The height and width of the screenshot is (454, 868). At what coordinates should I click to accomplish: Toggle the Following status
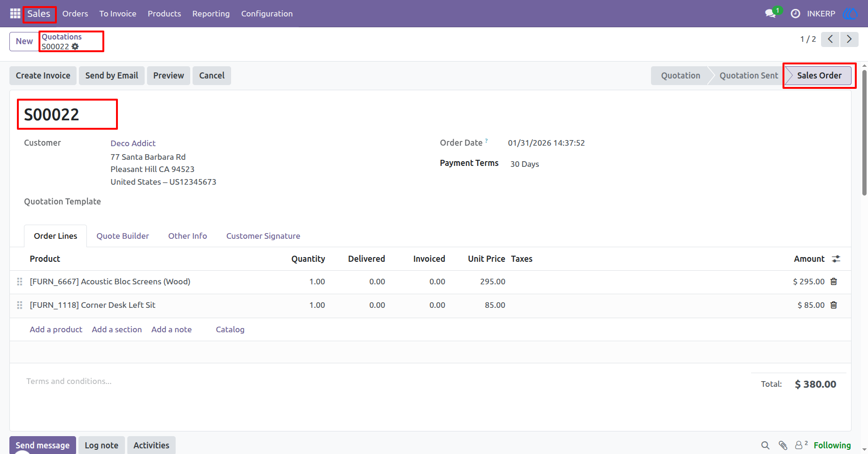click(x=832, y=445)
